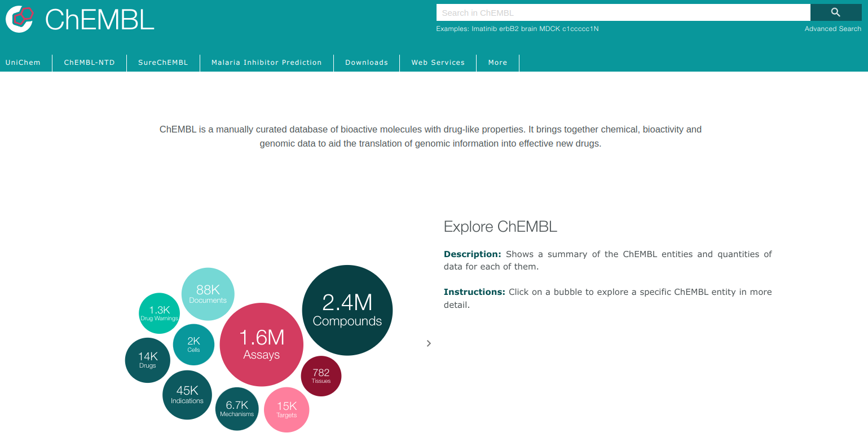Open the 2.4M Compounds bubble
This screenshot has width=868, height=446.
click(347, 310)
